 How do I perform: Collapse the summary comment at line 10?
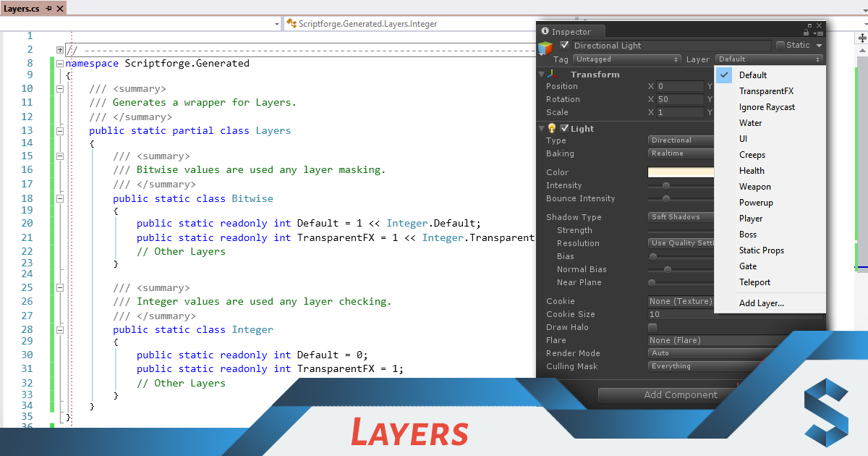tap(60, 88)
